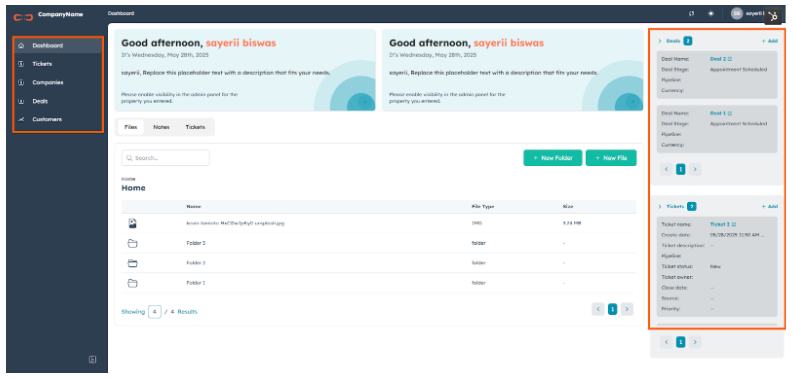Image resolution: width=793 pixels, height=378 pixels.
Task: Click Add in the Deals panel
Action: [x=770, y=41]
